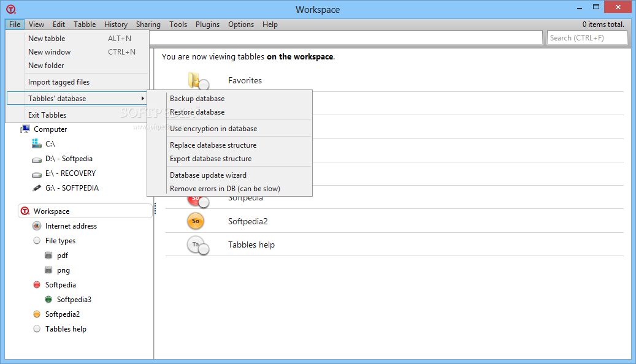Click the '0 items total.' counter
Image resolution: width=636 pixels, height=364 pixels.
[x=603, y=25]
